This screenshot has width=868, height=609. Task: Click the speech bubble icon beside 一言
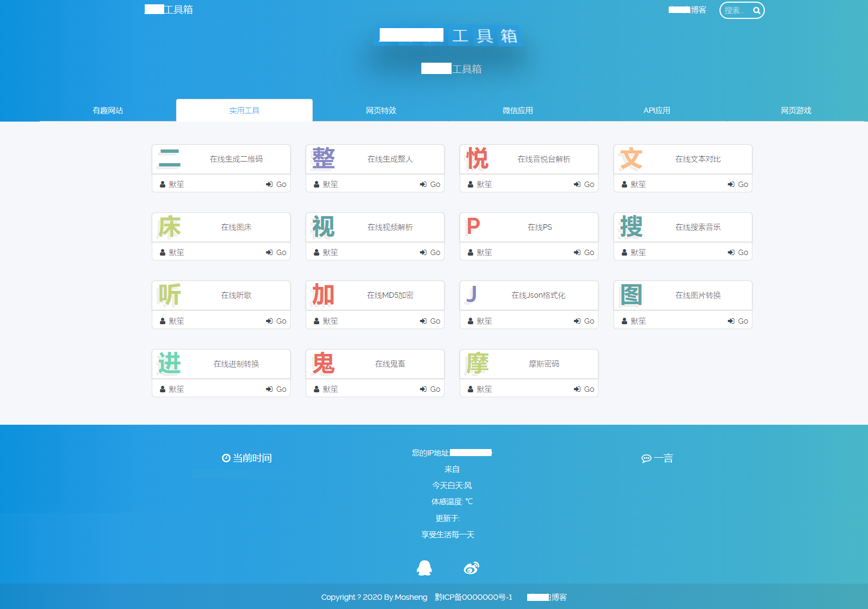647,459
